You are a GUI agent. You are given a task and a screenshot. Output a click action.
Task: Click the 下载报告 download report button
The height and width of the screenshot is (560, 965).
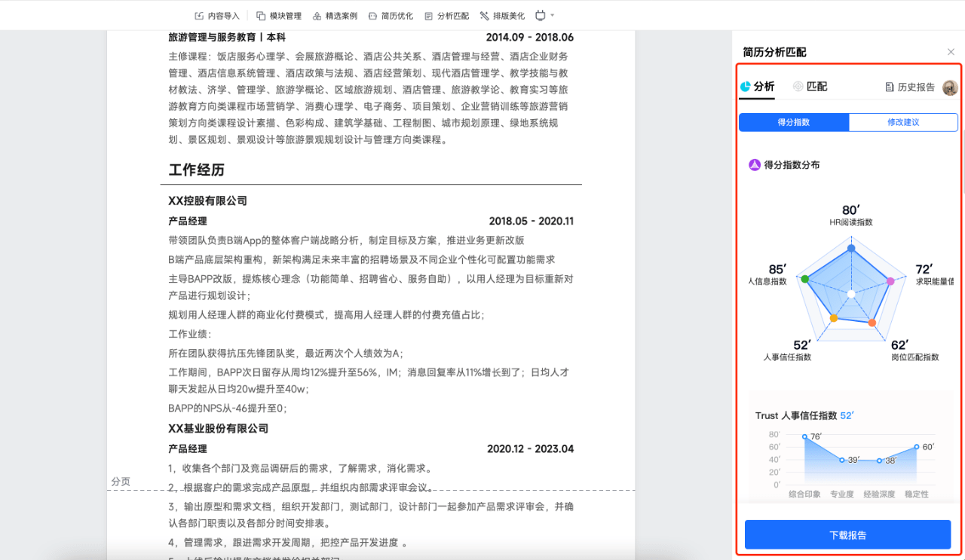847,534
